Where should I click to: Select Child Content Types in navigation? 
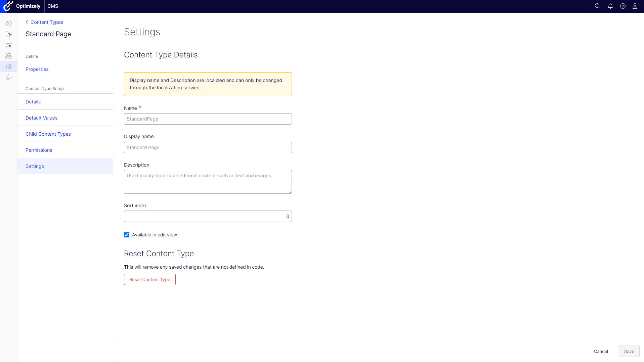pos(48,134)
